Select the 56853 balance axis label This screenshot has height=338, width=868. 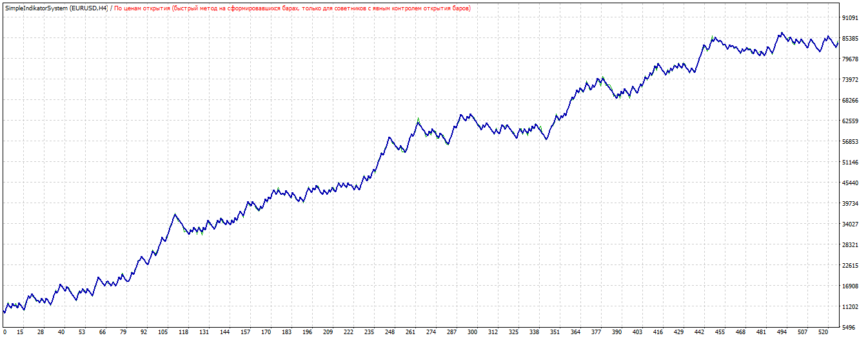(851, 142)
